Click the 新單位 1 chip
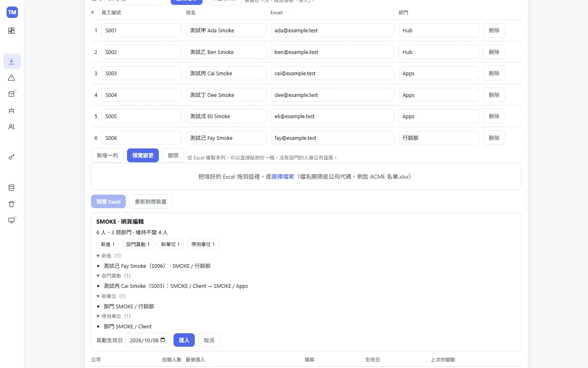 (170, 245)
